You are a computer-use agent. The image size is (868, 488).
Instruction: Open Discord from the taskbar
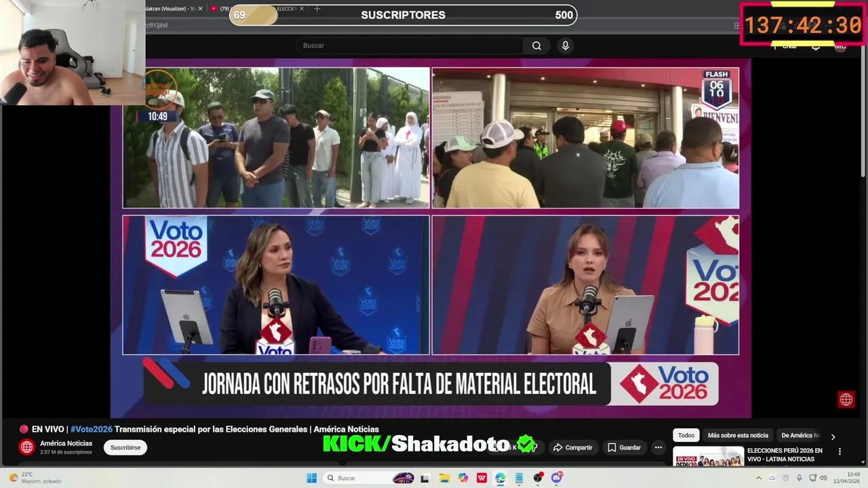click(557, 478)
